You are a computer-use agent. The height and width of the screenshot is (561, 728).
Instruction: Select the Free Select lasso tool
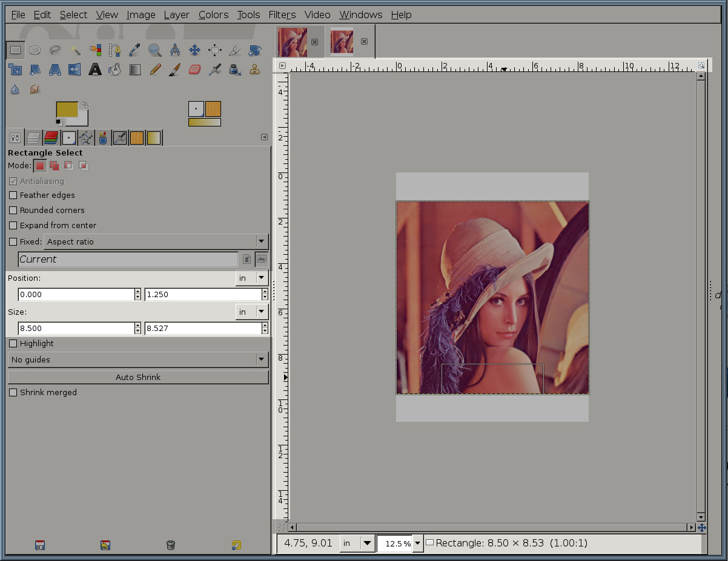(x=55, y=50)
